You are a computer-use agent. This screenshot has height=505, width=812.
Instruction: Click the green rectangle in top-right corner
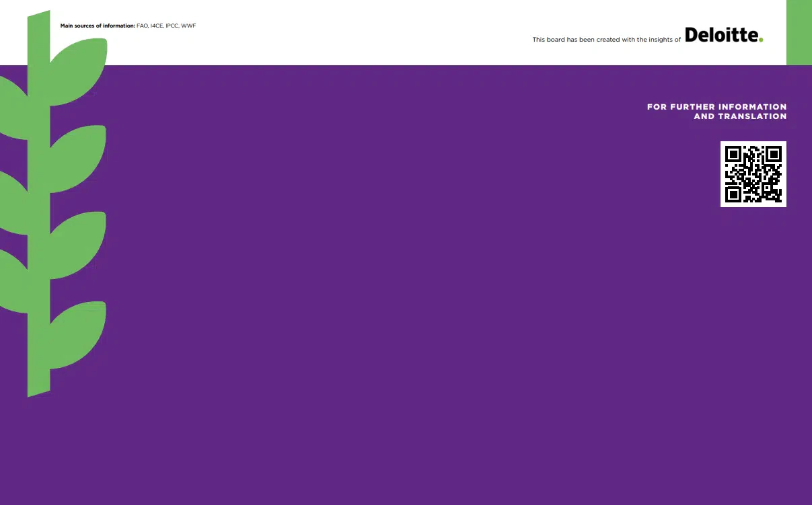[x=799, y=32]
